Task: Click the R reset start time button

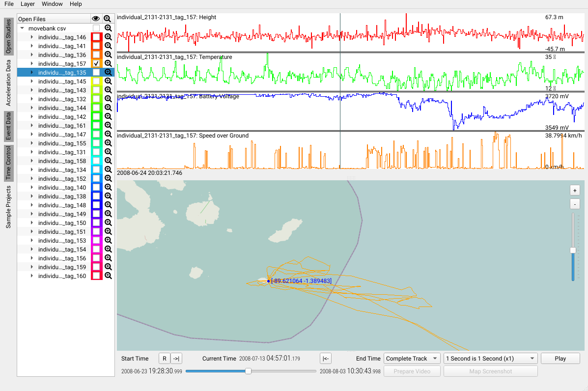Action: pos(164,359)
